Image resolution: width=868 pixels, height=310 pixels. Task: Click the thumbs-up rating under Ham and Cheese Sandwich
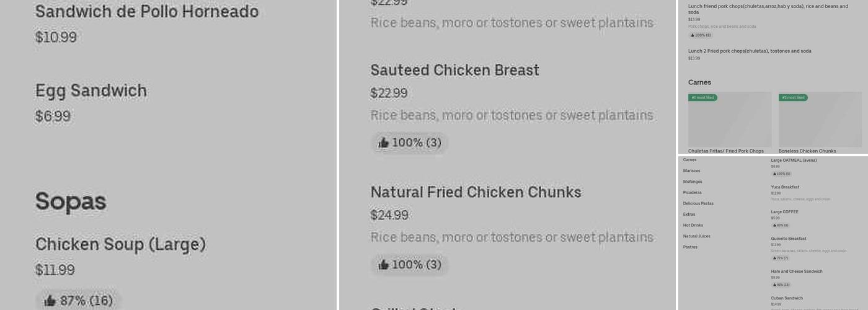pos(781,285)
